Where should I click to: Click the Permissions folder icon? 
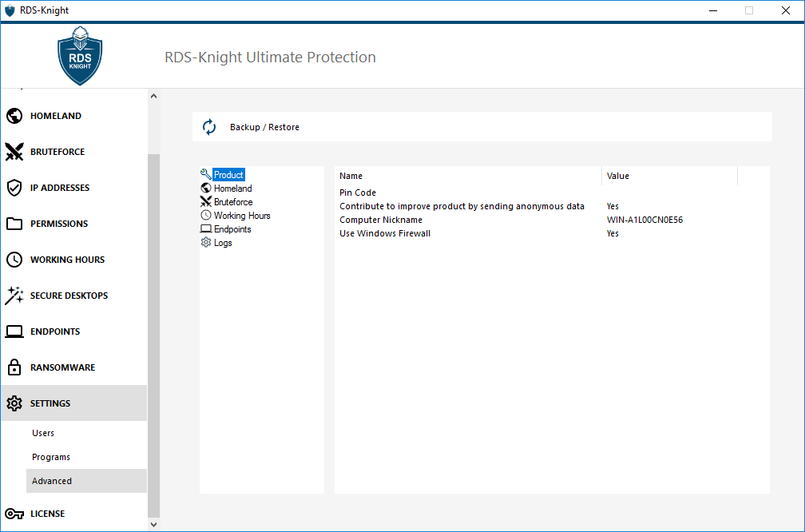tap(14, 224)
